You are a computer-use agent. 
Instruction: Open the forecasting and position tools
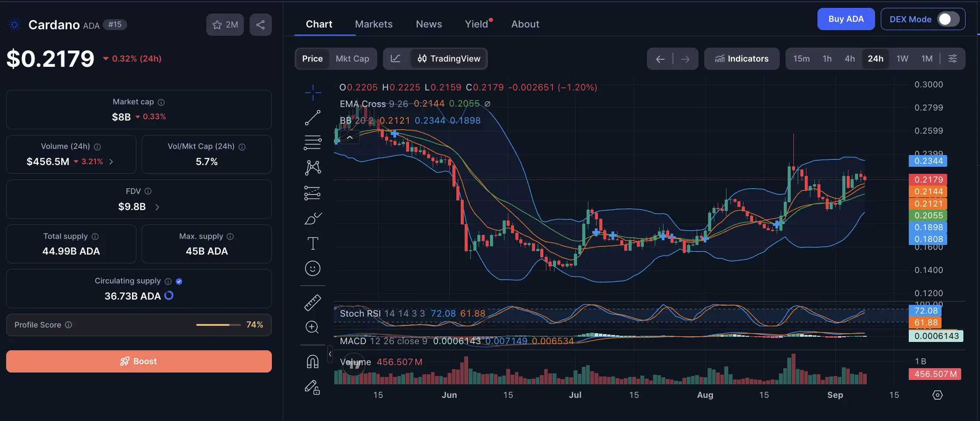[313, 193]
